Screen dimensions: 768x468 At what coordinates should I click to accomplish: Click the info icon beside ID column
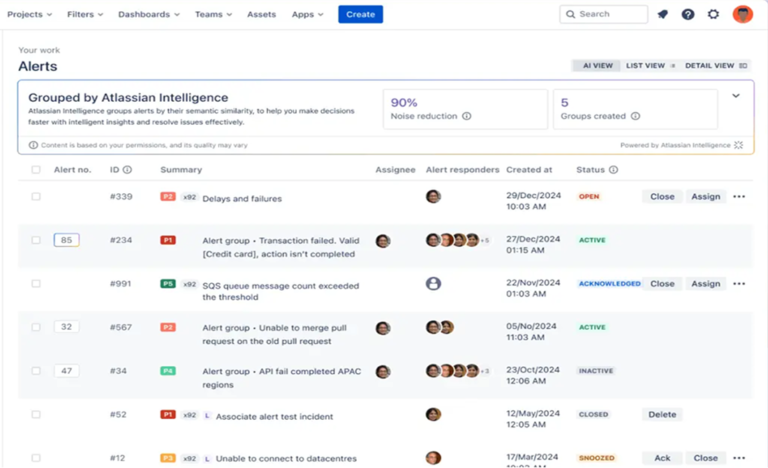(127, 170)
